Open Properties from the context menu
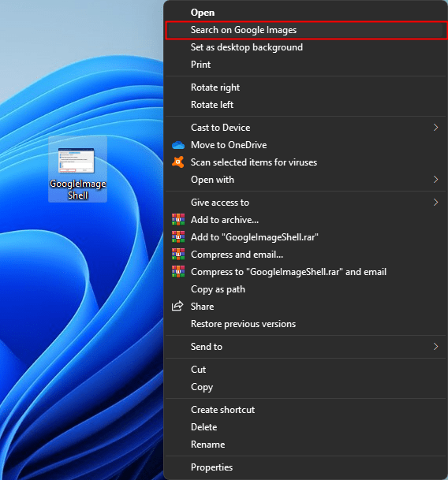448x480 pixels. [305, 467]
